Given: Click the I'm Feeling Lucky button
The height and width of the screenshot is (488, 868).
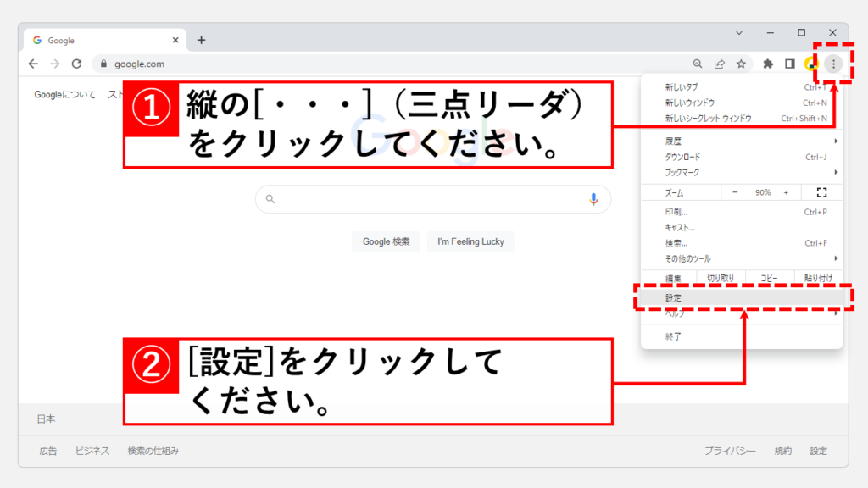Looking at the screenshot, I should [470, 241].
